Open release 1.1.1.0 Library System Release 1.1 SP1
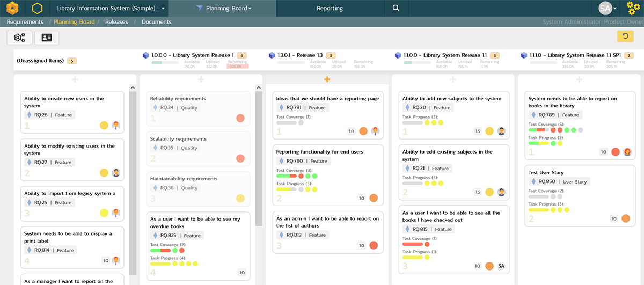This screenshot has height=285, width=644. click(575, 55)
